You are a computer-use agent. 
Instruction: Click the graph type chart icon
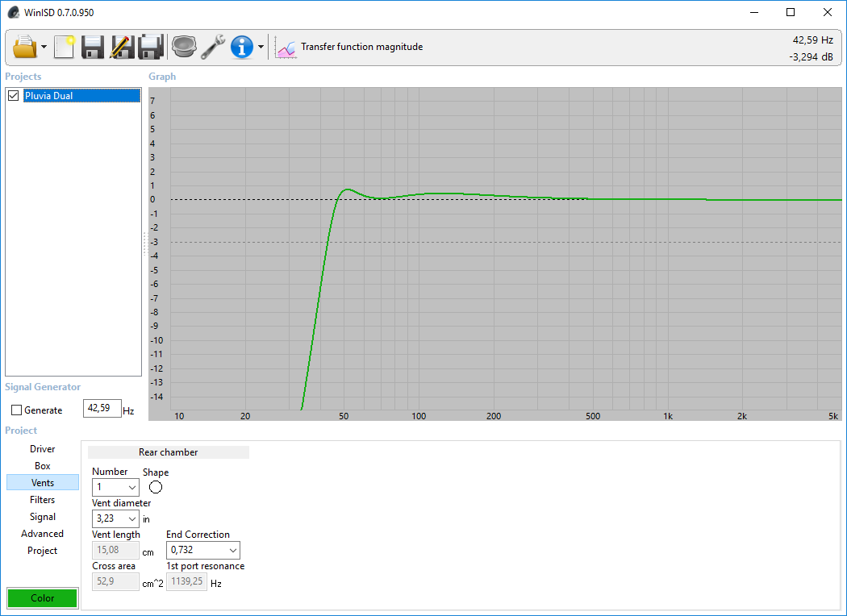[286, 47]
